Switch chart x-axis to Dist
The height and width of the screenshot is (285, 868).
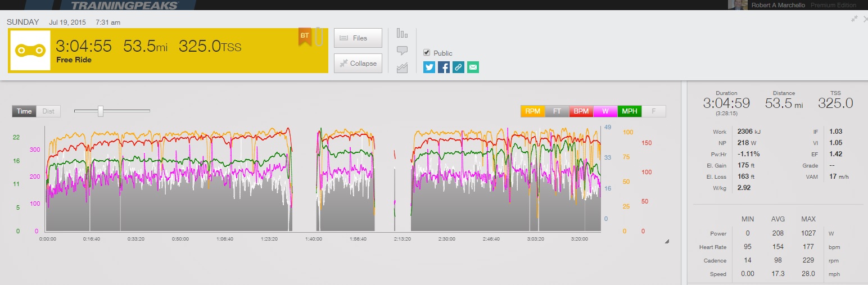tap(48, 111)
